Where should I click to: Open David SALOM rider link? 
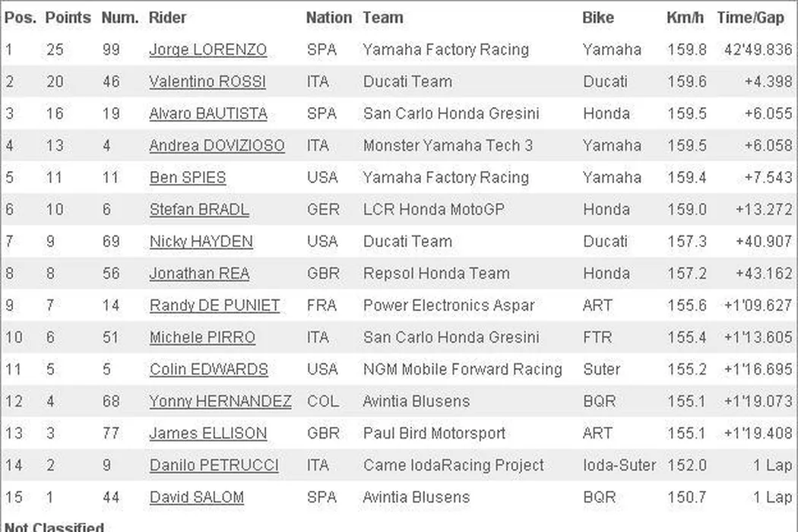tap(196, 497)
